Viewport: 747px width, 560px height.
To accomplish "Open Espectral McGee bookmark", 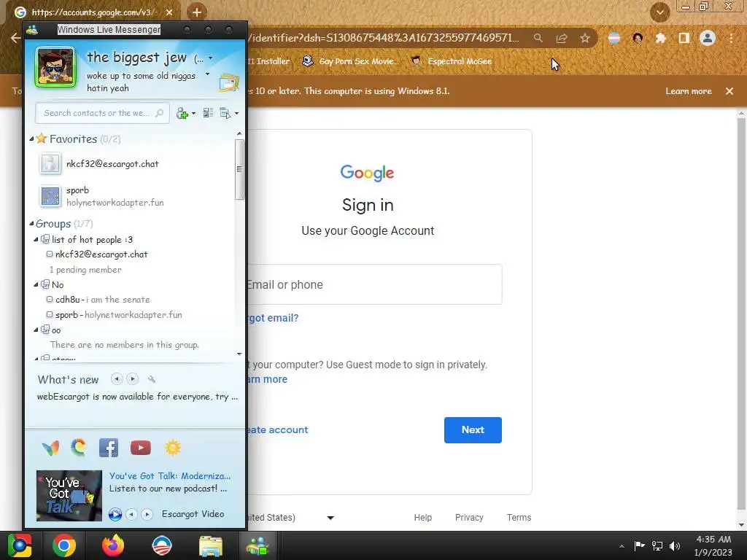I will [452, 61].
